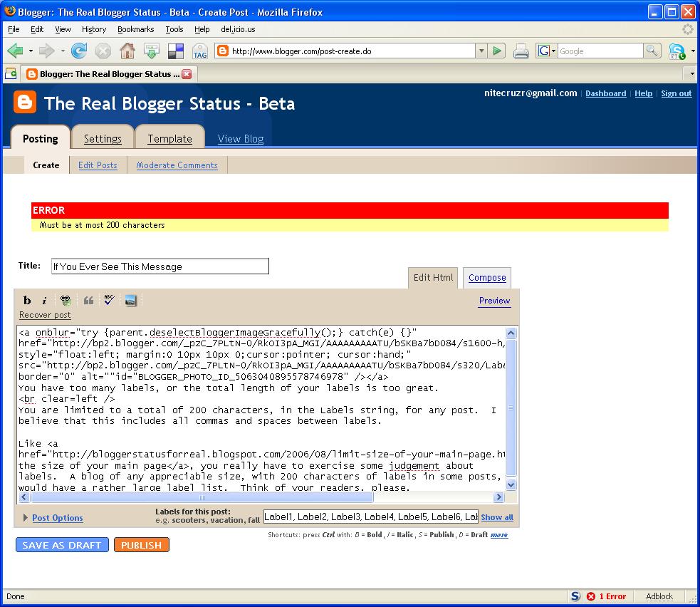This screenshot has width=700, height=607.
Task: Go to the Dashboard link
Action: click(x=606, y=93)
